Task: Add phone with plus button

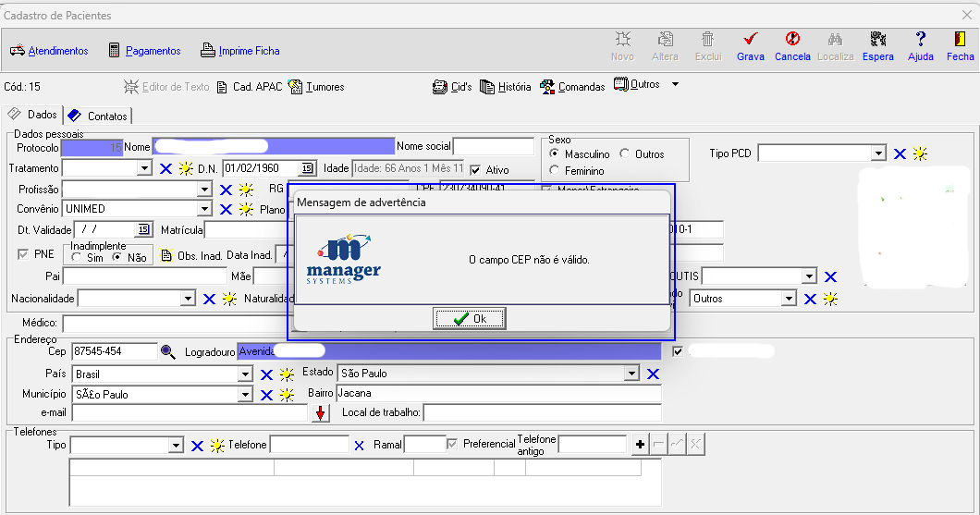Action: pos(640,445)
